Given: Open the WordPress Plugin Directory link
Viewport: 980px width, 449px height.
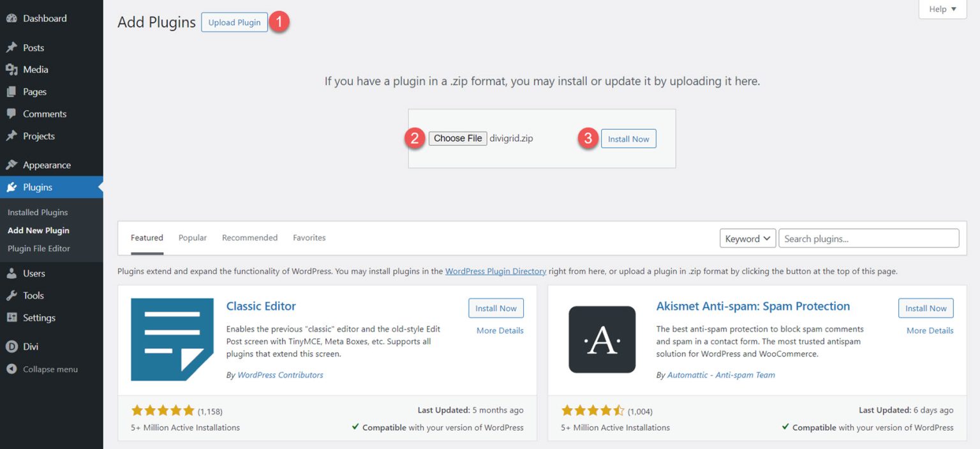Looking at the screenshot, I should click(495, 271).
